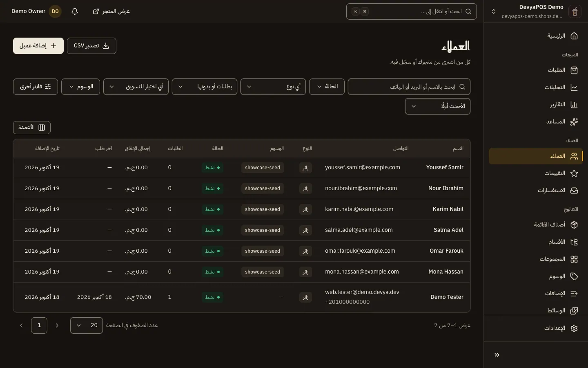Click the customer search field by name or email
This screenshot has height=368, width=588.
[x=409, y=87]
